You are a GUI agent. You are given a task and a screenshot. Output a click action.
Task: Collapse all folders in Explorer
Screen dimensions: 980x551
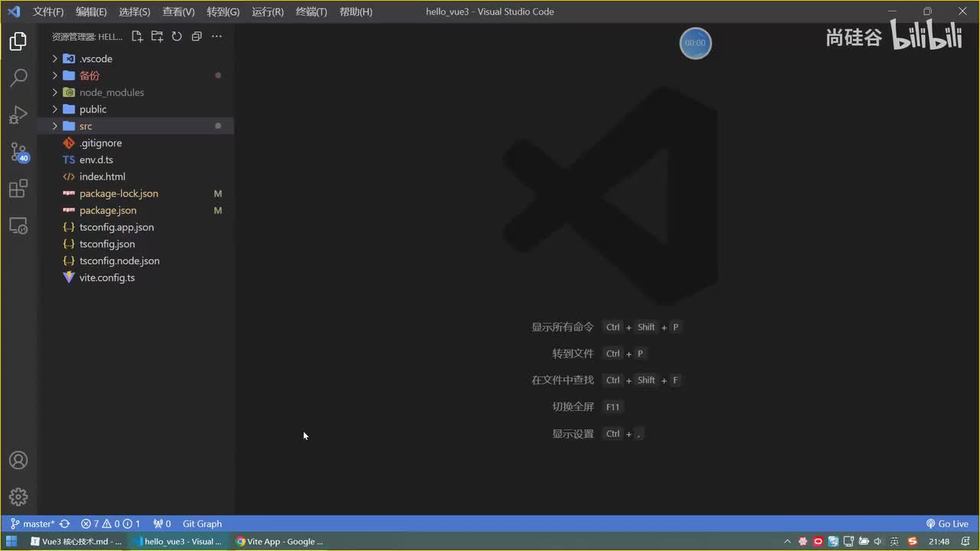coord(197,36)
